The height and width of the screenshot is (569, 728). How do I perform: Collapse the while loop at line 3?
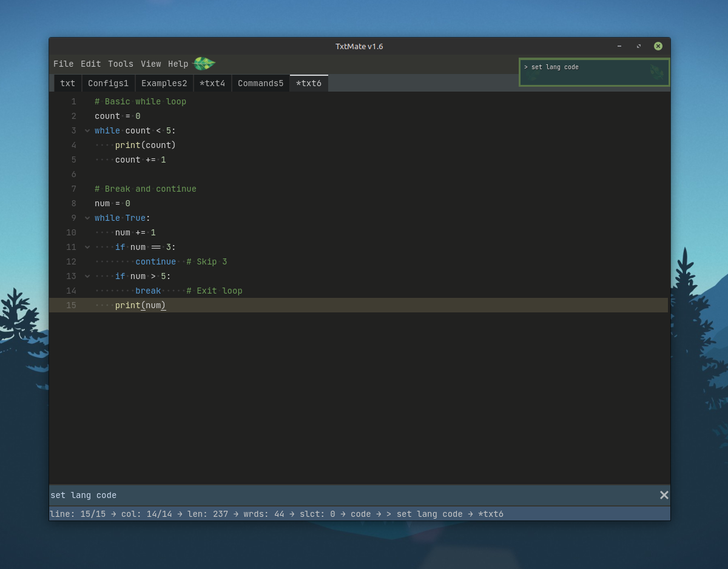click(87, 130)
